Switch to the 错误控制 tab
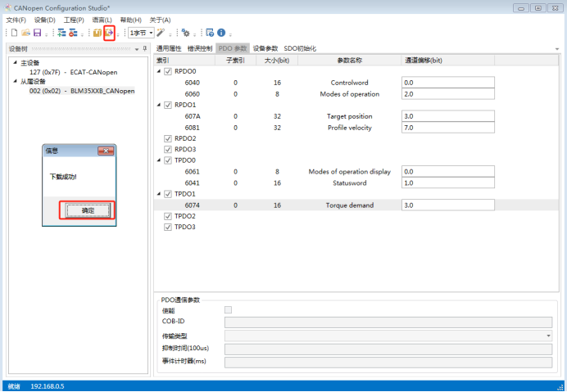The image size is (567, 392). point(200,48)
